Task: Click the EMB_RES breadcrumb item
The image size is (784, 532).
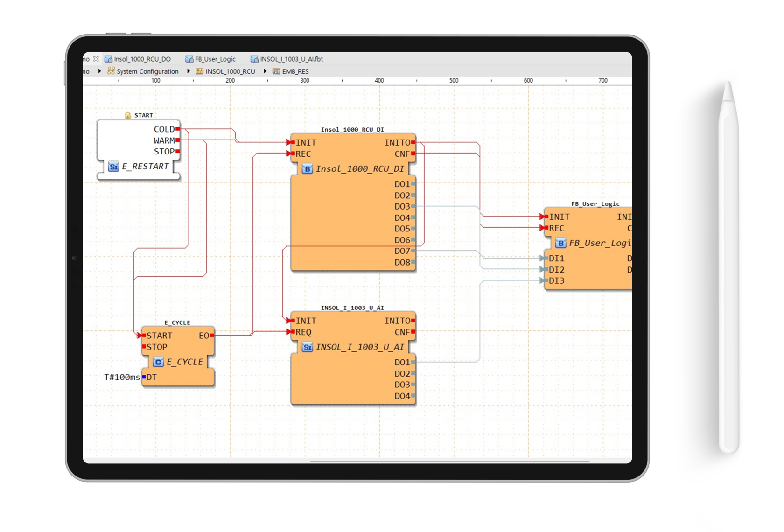Action: [295, 71]
